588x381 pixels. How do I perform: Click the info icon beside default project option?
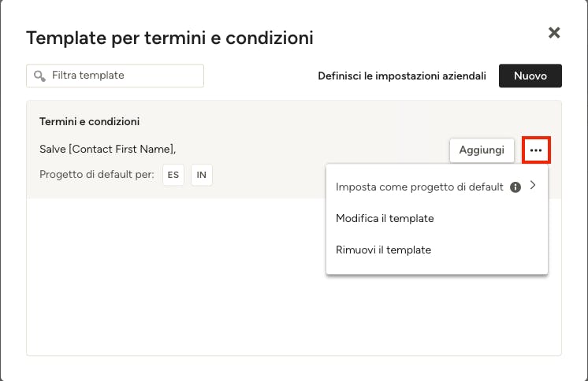pyautogui.click(x=515, y=187)
